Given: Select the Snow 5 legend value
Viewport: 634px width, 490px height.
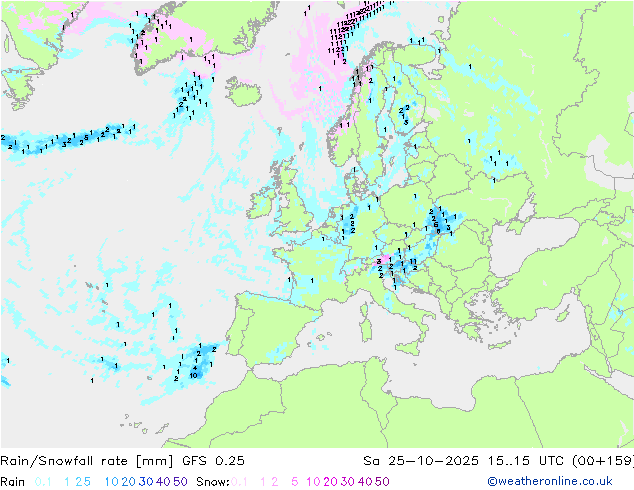Looking at the screenshot, I should [x=295, y=482].
